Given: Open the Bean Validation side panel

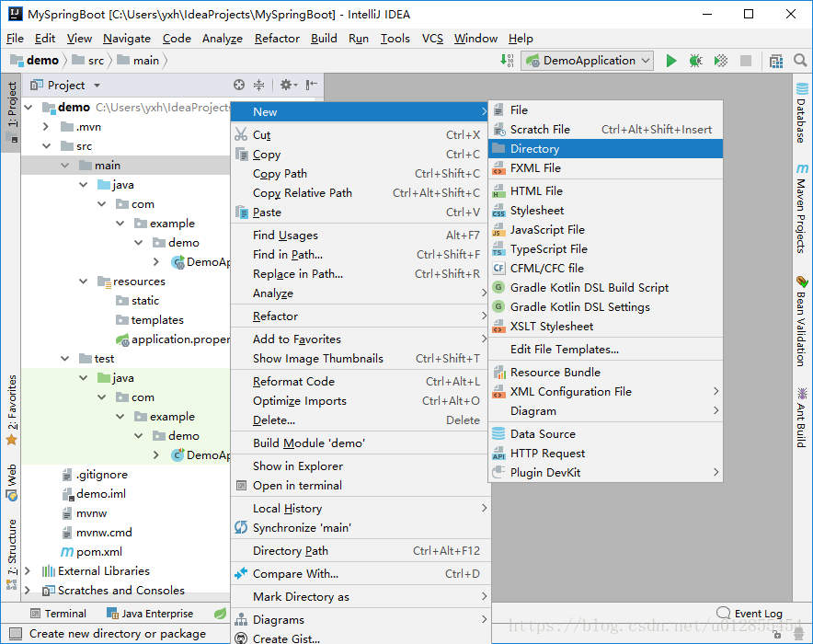Looking at the screenshot, I should point(802,321).
